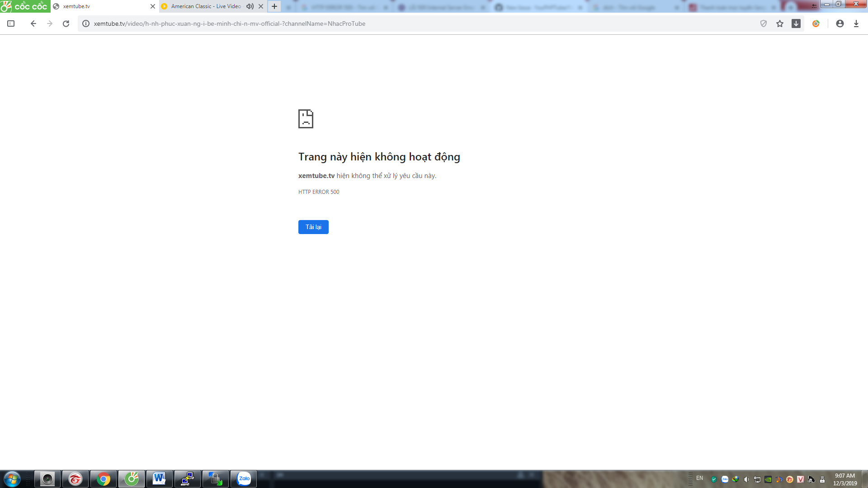This screenshot has width=868, height=488.
Task: Open the orange music note tray icon
Action: [x=779, y=479]
